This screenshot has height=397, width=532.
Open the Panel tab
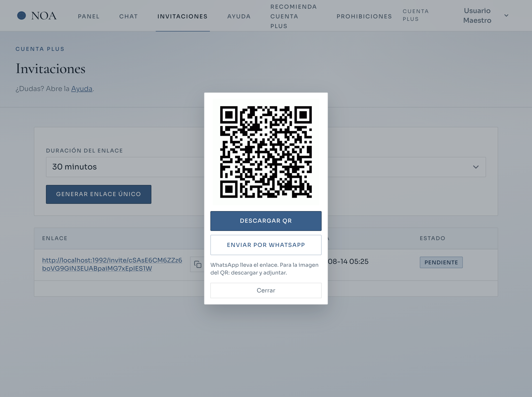coord(89,16)
